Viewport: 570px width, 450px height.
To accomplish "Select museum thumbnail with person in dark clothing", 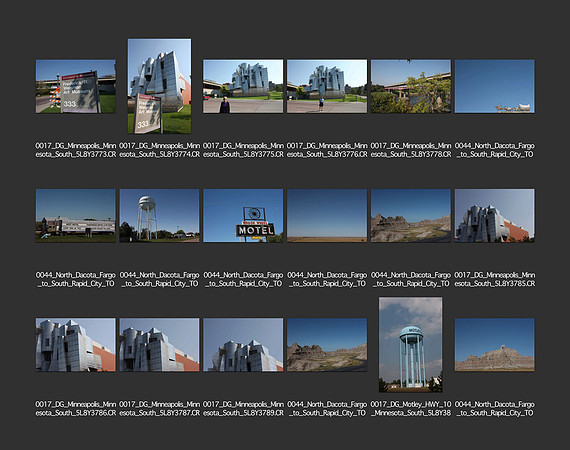I will pos(243,87).
